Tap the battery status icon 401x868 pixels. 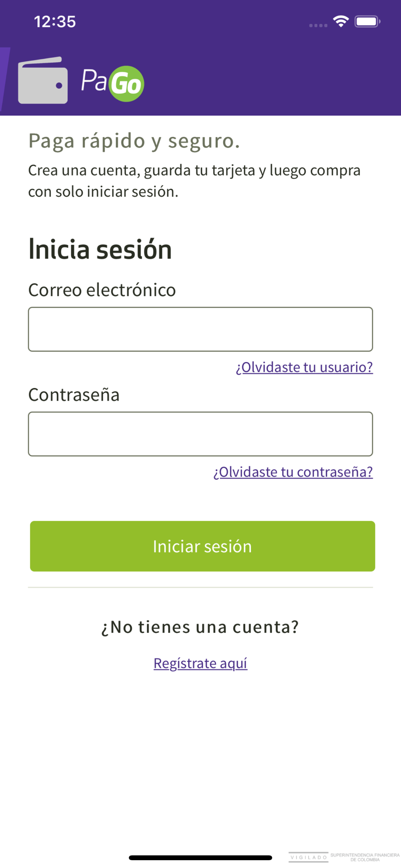(x=367, y=21)
